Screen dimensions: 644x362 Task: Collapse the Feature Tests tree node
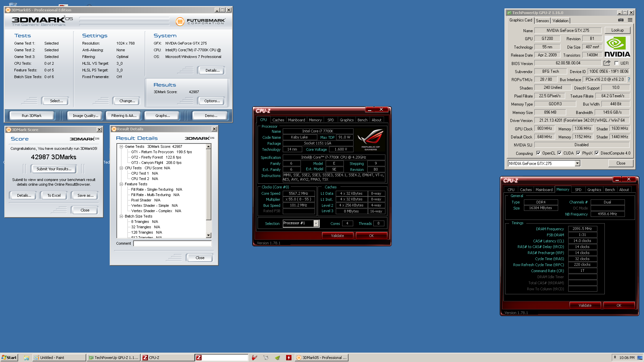click(121, 184)
